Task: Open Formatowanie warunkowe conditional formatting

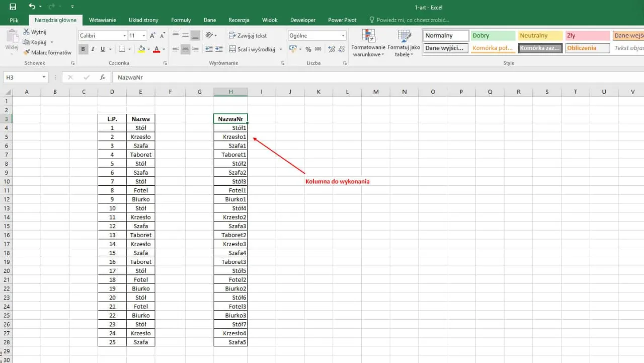Action: tap(368, 43)
